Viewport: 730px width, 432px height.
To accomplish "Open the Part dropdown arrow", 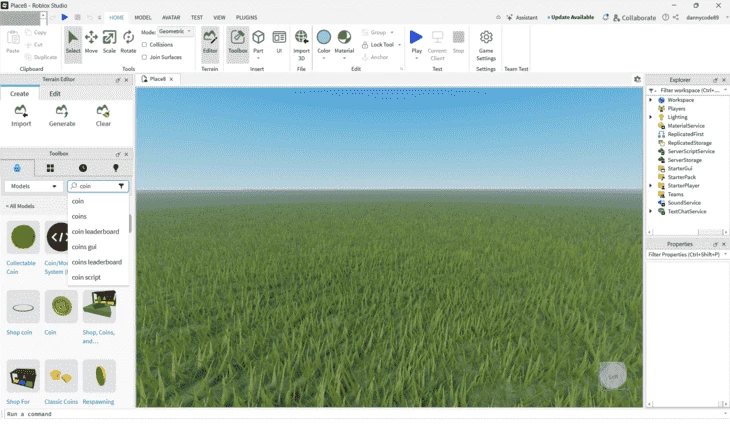I will (258, 59).
